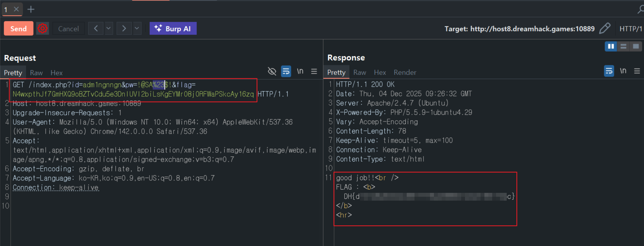
Task: Go back to previous request with left arrow
Action: click(96, 29)
